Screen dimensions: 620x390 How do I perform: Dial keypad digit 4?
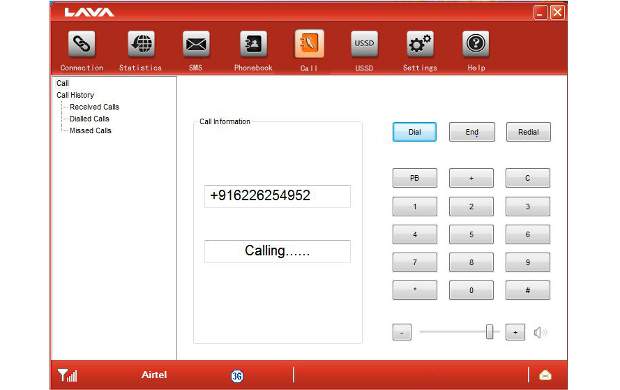(415, 235)
